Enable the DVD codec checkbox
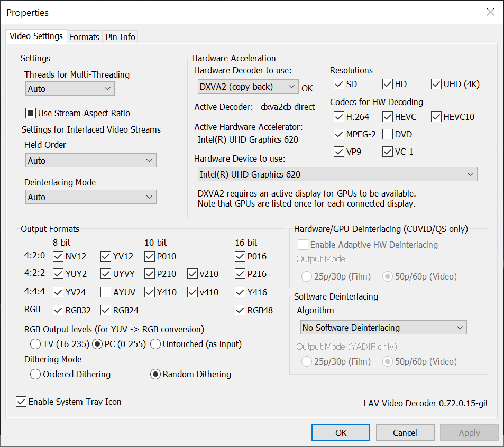 click(388, 134)
